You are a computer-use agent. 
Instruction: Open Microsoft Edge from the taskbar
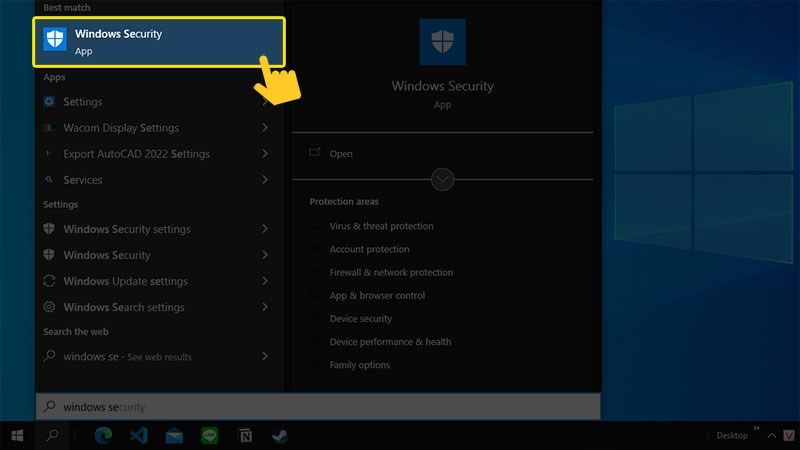tap(103, 436)
